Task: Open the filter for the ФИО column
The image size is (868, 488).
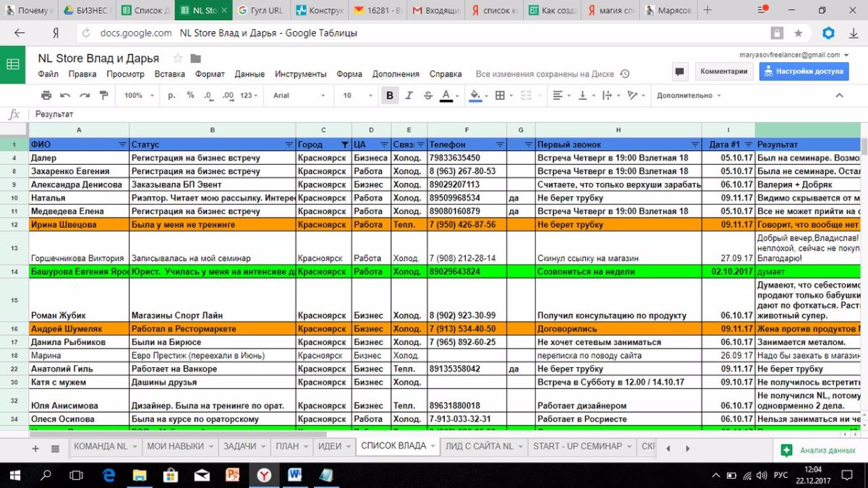Action: (122, 145)
